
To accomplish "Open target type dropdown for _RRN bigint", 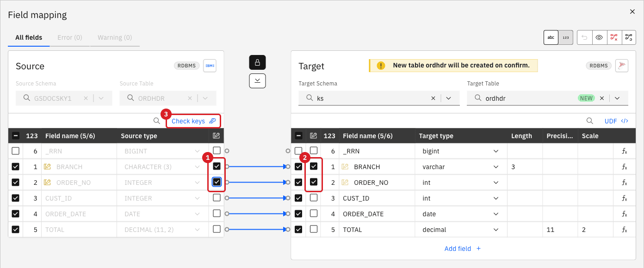I will [496, 151].
